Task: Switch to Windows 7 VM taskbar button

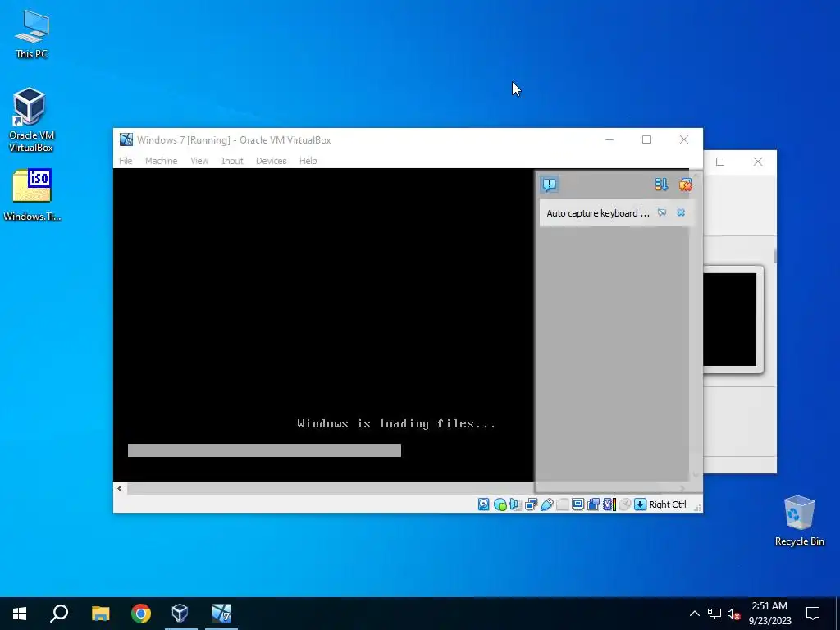Action: [221, 614]
